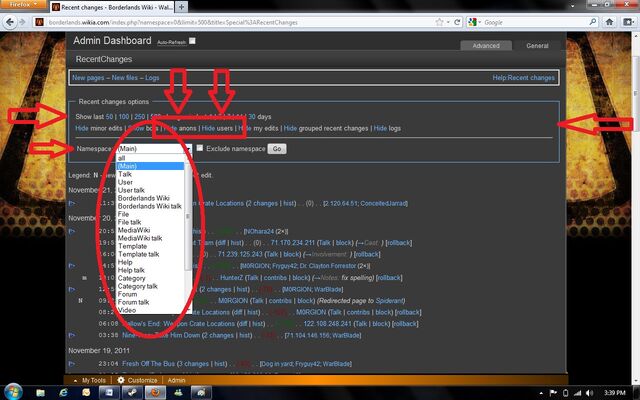Open the Steam taskbar icon
This screenshot has height=400, width=640.
131,393
